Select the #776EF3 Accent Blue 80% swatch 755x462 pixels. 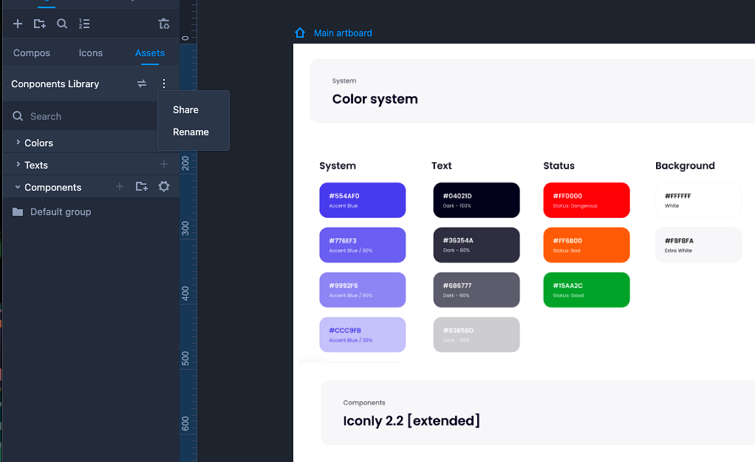363,245
